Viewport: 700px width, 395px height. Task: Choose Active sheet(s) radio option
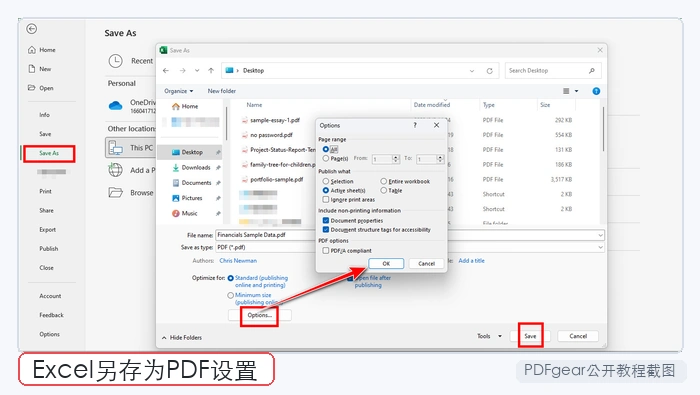pyautogui.click(x=326, y=191)
